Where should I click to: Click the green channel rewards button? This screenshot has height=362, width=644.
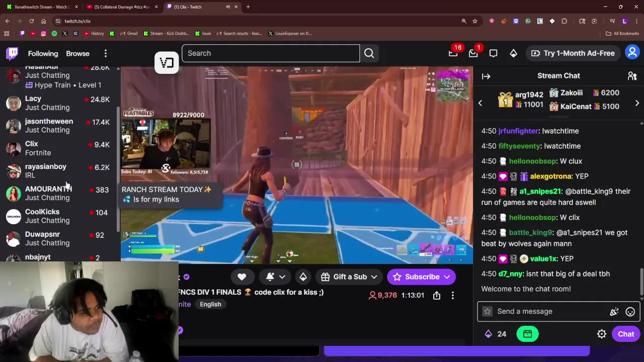[527, 334]
